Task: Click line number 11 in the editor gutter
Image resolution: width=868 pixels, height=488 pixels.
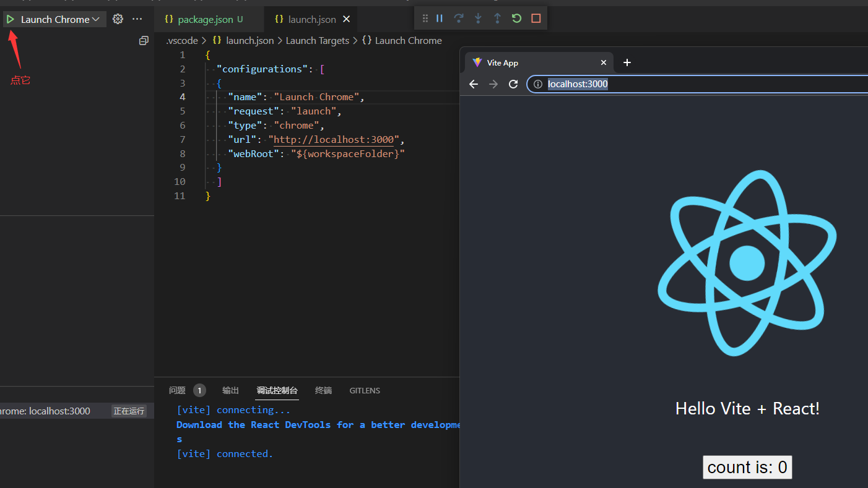Action: point(180,196)
